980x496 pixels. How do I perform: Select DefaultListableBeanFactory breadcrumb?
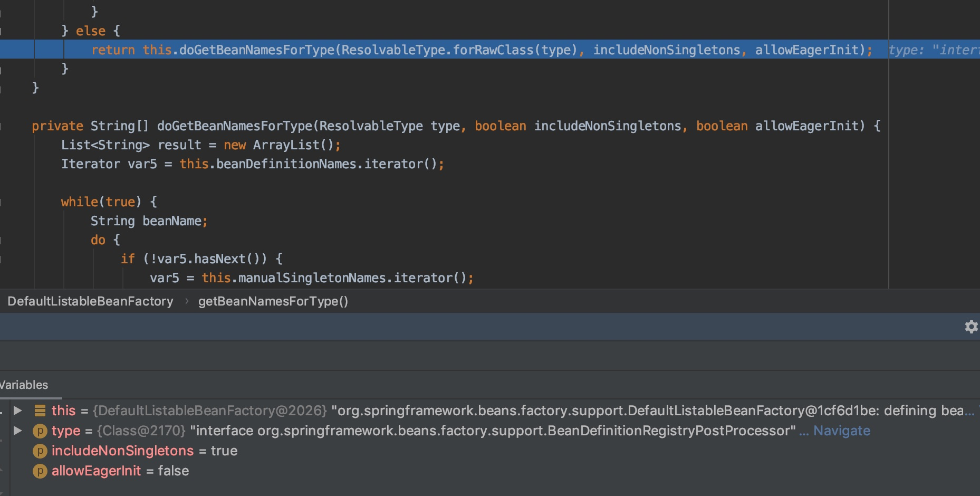tap(90, 301)
